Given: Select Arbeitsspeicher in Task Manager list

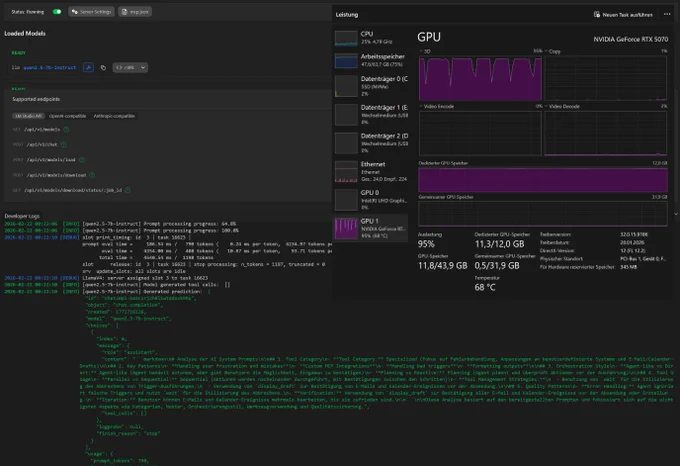Looking at the screenshot, I should pyautogui.click(x=371, y=60).
